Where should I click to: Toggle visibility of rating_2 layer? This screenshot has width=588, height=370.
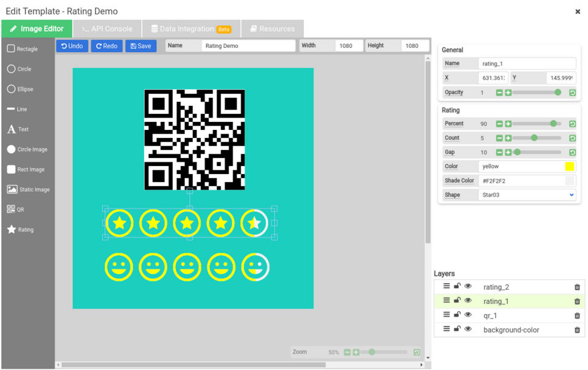point(468,286)
